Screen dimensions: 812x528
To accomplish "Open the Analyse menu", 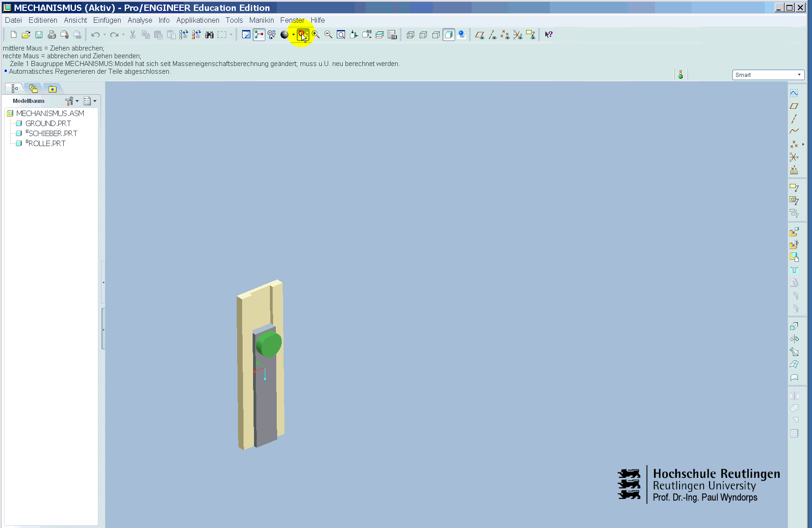I will pos(140,20).
